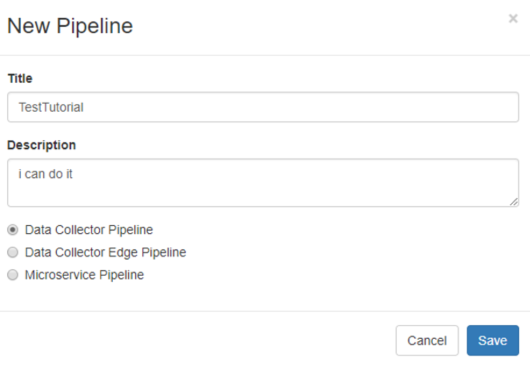Select the Data Collector Pipeline radio button
The image size is (530, 365).
point(13,230)
